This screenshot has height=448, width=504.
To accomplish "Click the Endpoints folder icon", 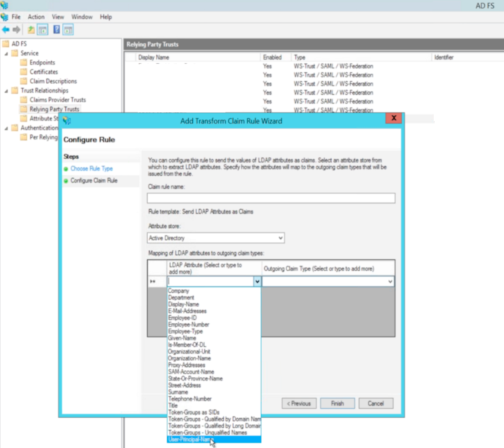I will [24, 63].
